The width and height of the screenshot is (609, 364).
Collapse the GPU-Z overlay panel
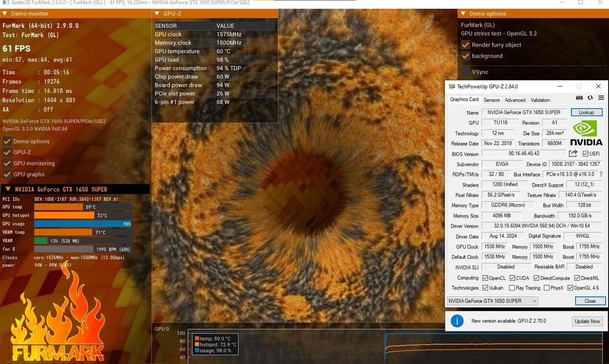[x=157, y=14]
